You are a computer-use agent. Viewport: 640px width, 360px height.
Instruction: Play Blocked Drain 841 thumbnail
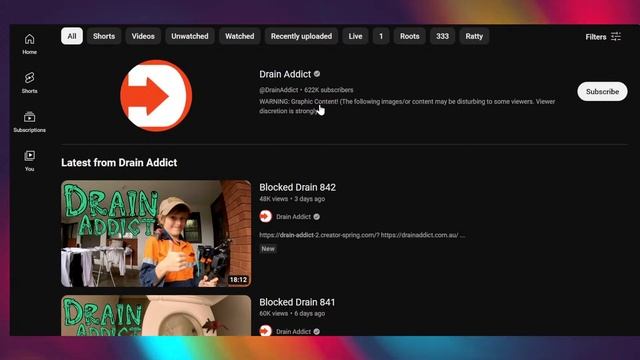tap(156, 316)
